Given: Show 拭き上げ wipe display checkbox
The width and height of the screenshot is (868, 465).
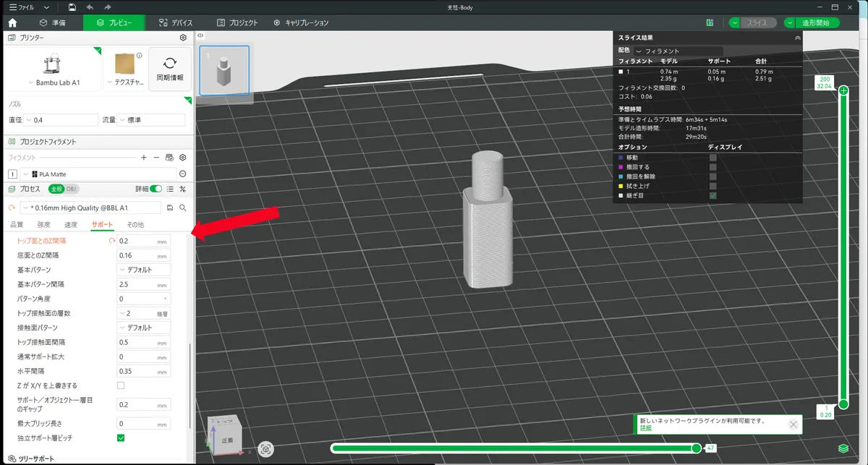Looking at the screenshot, I should pos(712,186).
